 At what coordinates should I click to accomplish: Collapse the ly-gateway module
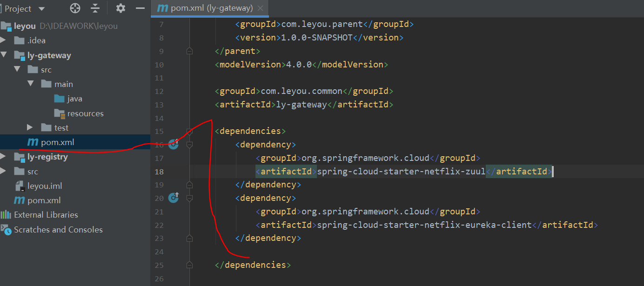[4, 55]
